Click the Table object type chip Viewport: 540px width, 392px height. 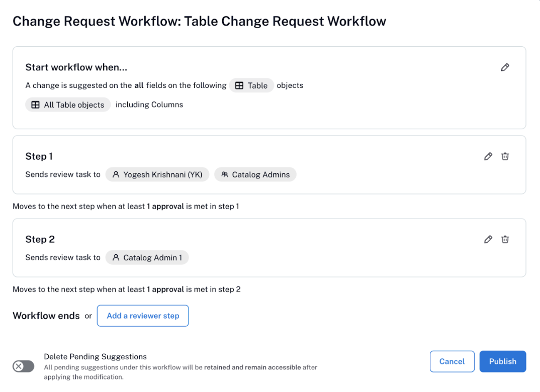tap(251, 85)
